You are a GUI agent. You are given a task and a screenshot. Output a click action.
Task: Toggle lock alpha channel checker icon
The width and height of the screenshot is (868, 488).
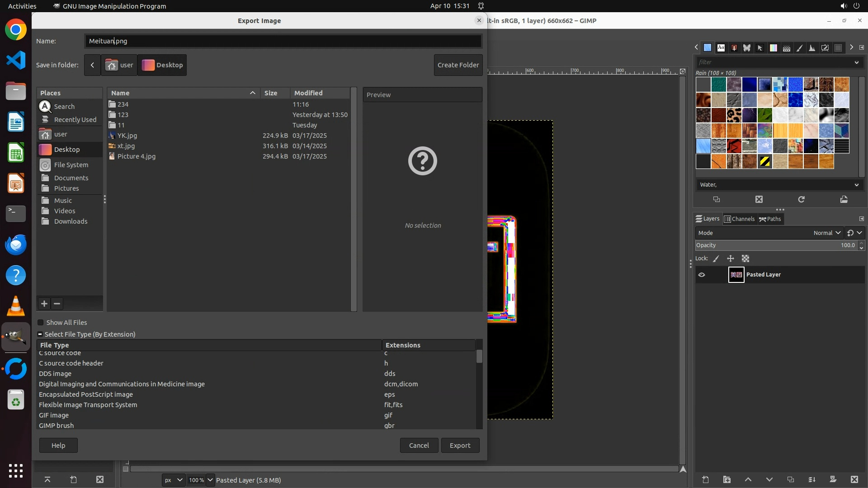click(745, 258)
